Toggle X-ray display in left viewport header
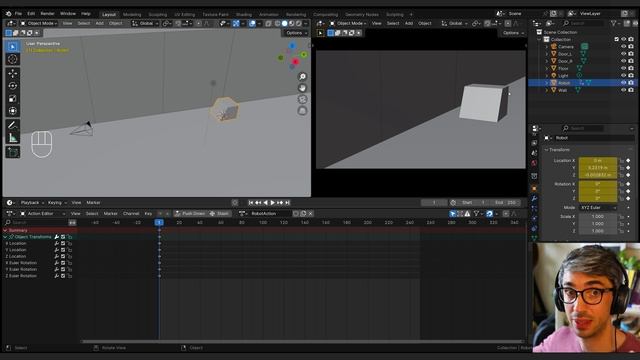This screenshot has height=360, width=640. (x=269, y=23)
